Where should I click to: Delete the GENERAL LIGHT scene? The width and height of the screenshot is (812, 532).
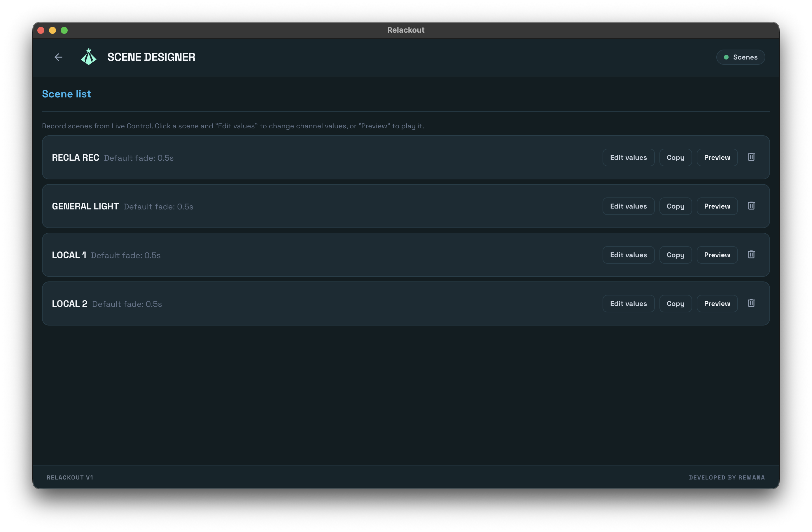[x=751, y=206]
